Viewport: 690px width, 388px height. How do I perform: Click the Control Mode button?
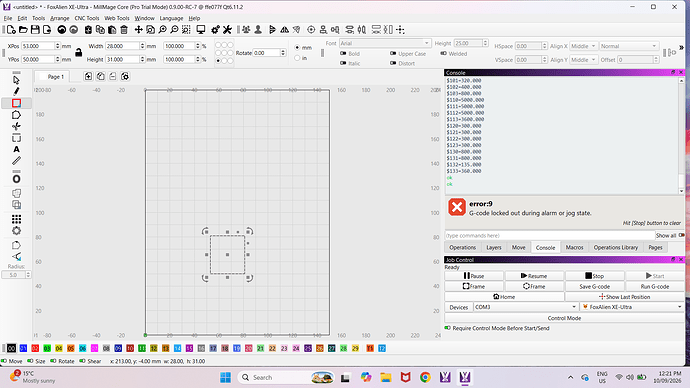(x=565, y=318)
